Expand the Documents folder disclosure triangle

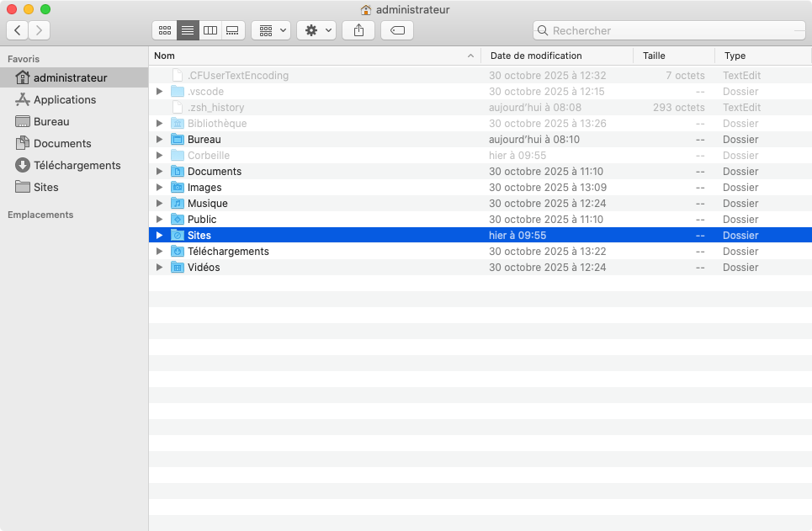point(159,172)
